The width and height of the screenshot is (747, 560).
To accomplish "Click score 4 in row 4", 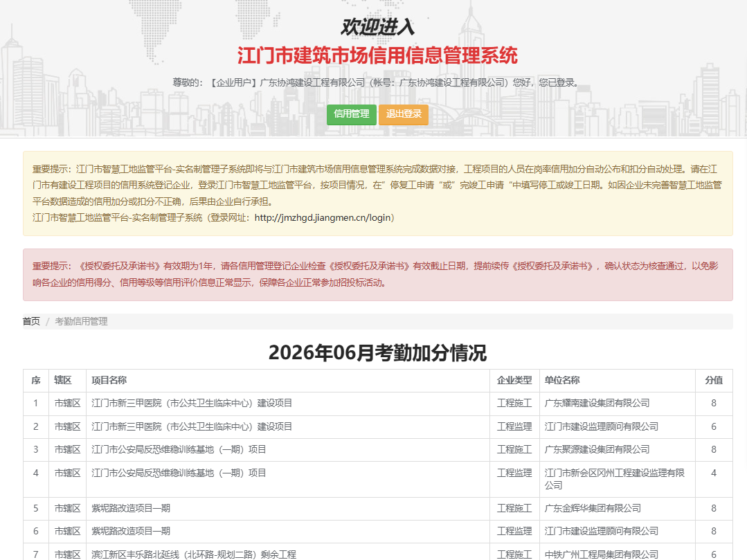I will point(714,473).
